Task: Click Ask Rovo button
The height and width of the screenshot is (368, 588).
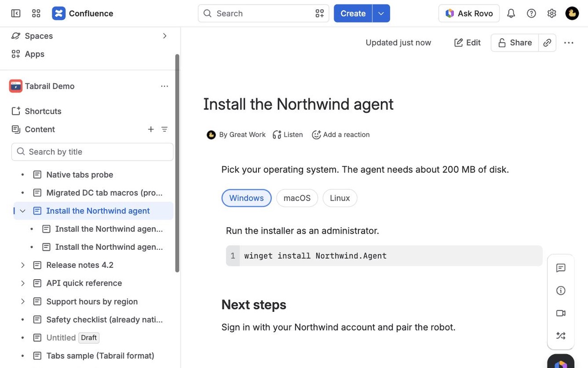Action: 469,13
